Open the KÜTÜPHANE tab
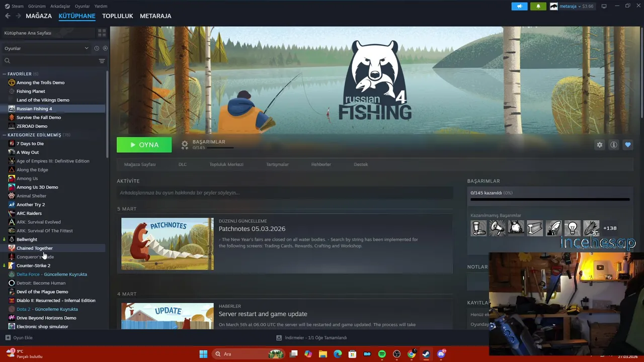 [x=77, y=16]
